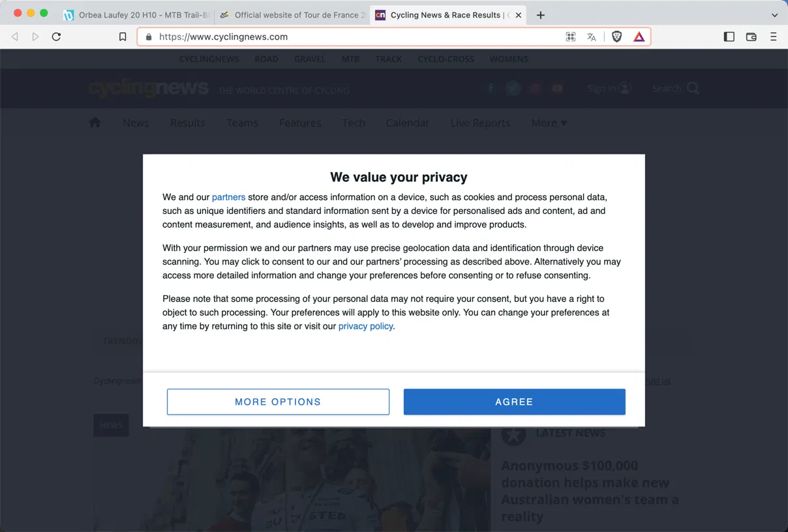The image size is (788, 532).
Task: Go back with the back arrow
Action: (x=15, y=37)
